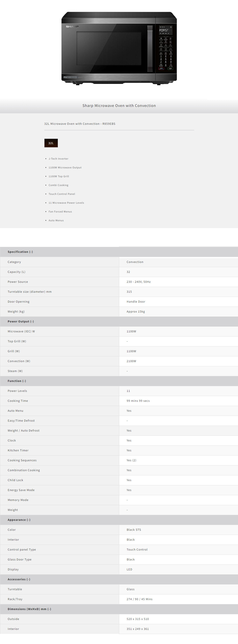The image size is (238, 644).
Task: Click the "Sharp Microwave Oven with Convection" title
Action: (119, 106)
